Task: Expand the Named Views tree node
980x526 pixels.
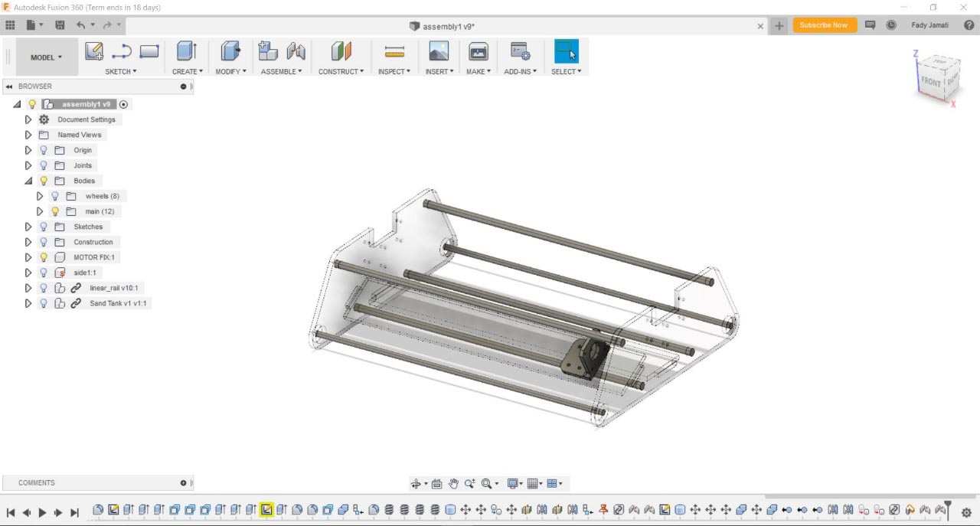Action: tap(28, 135)
